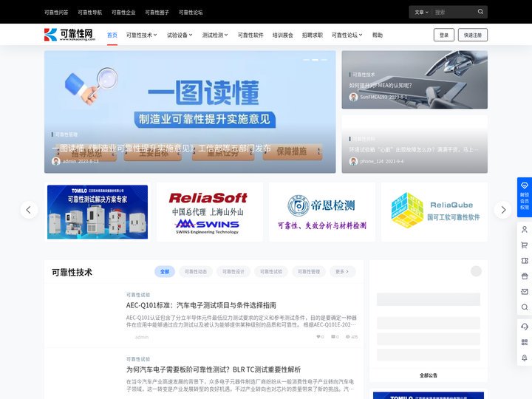Select the first carousel indicator dash
The height and width of the screenshot is (399, 532).
pyautogui.click(x=306, y=60)
